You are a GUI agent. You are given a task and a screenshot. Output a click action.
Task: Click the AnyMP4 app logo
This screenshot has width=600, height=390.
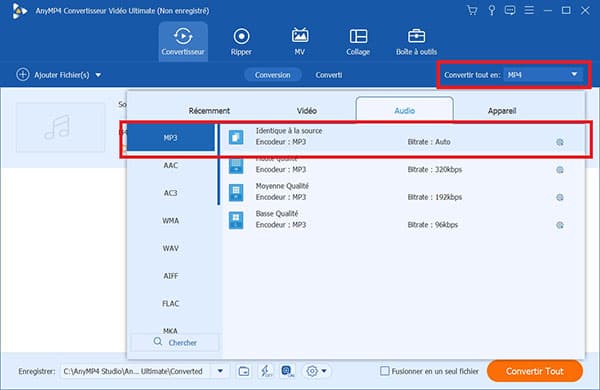click(19, 10)
